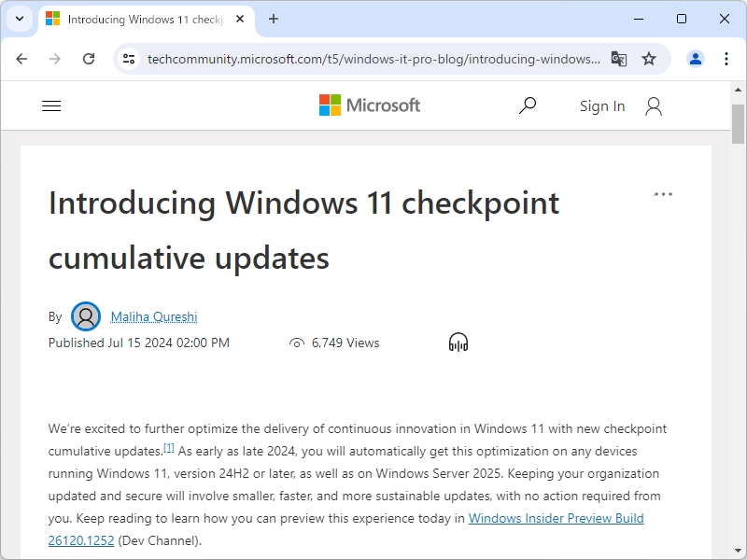Open the account sign-in icon
This screenshot has width=747, height=560.
[653, 105]
